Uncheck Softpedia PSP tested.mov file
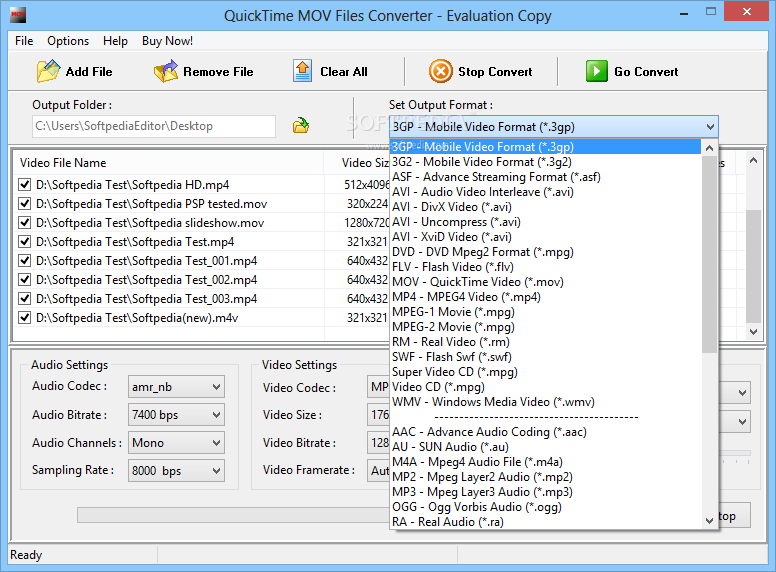 click(24, 203)
